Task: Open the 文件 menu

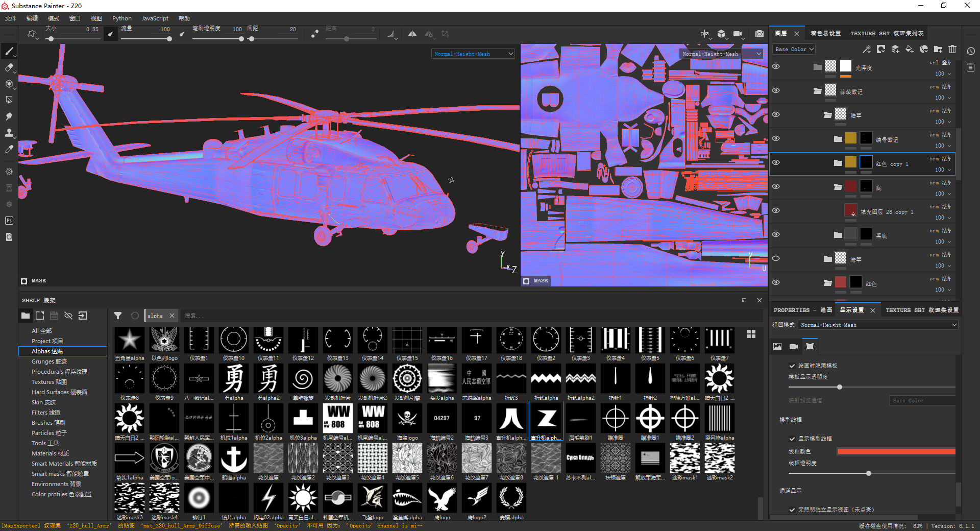Action: point(11,18)
